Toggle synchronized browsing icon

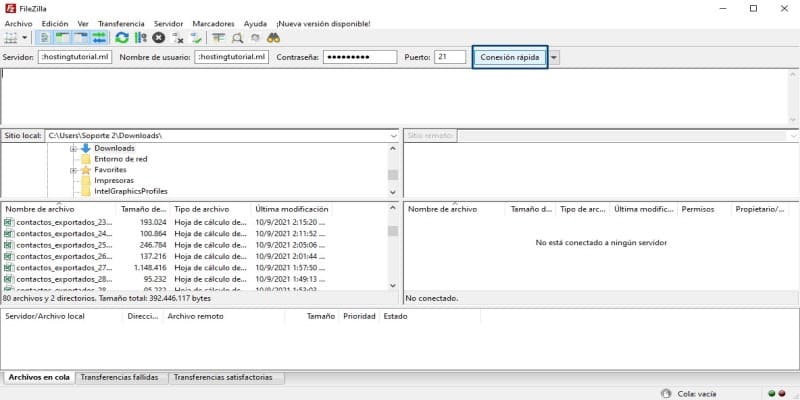click(255, 38)
